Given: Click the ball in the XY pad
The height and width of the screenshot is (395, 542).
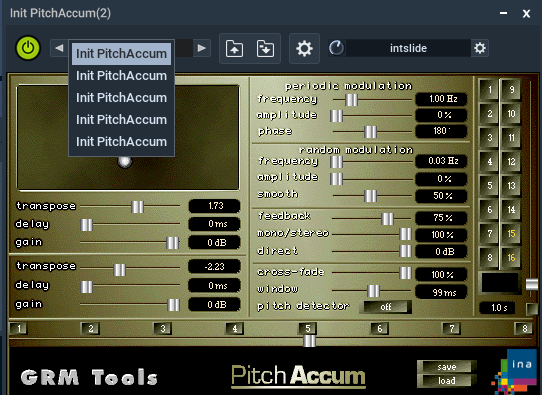Looking at the screenshot, I should (125, 161).
